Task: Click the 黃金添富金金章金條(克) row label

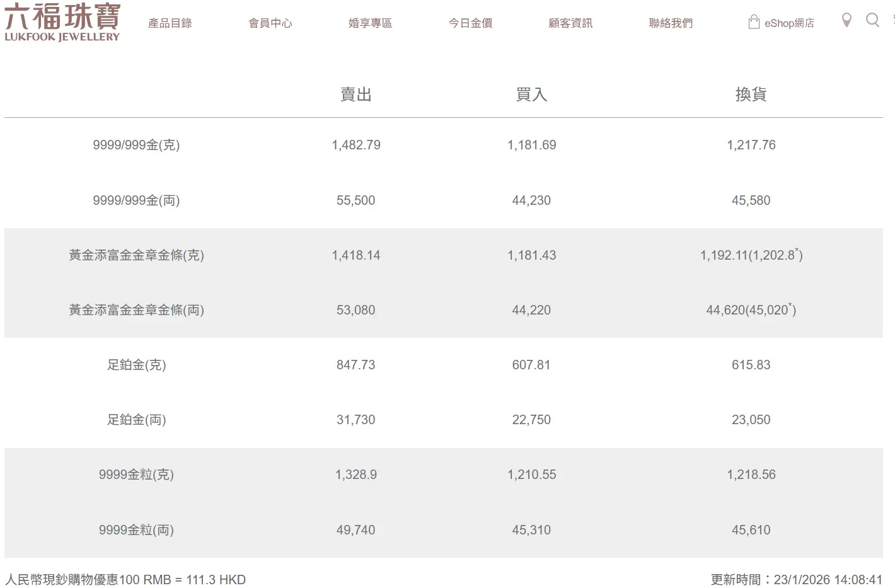Action: point(136,255)
